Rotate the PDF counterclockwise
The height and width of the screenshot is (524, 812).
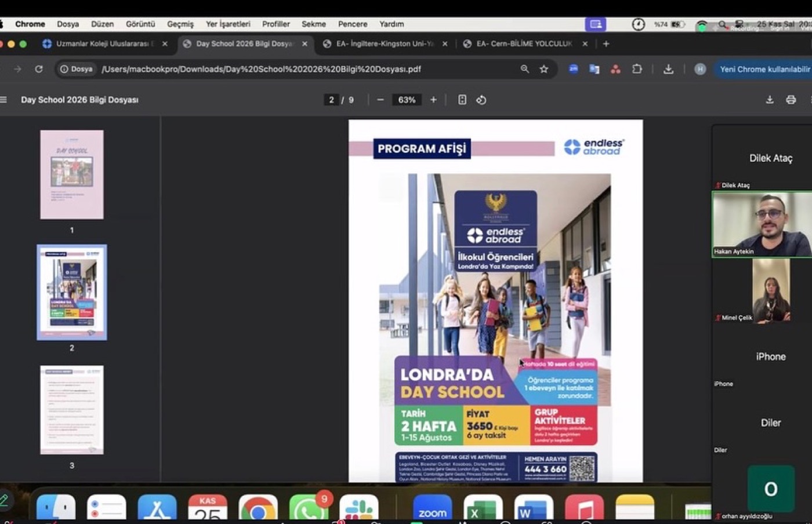click(x=481, y=100)
